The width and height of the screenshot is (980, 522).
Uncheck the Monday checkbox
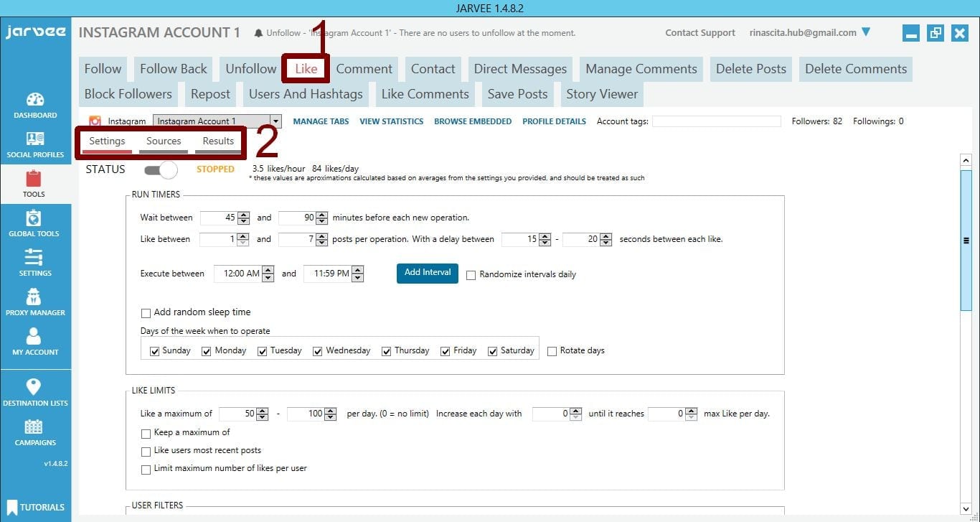206,351
